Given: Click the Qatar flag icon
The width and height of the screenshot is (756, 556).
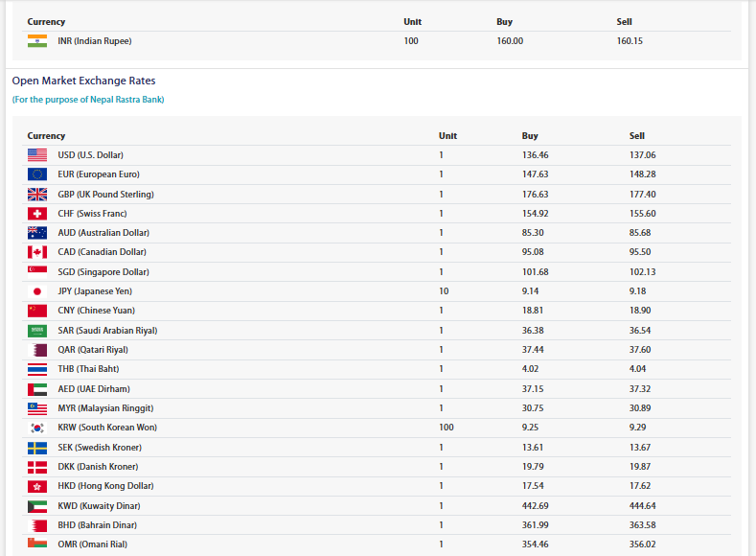Looking at the screenshot, I should [37, 350].
